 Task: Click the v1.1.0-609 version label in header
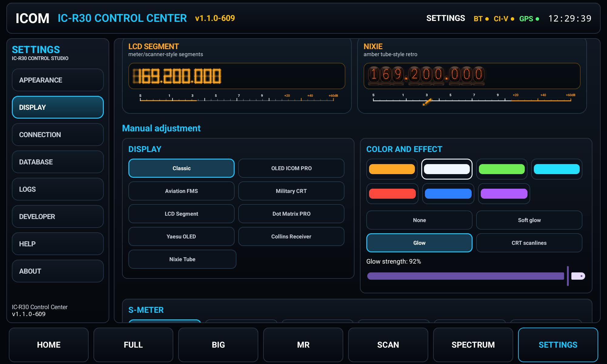[x=215, y=18]
